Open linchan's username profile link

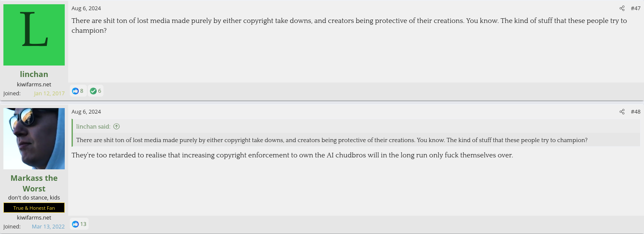[34, 74]
